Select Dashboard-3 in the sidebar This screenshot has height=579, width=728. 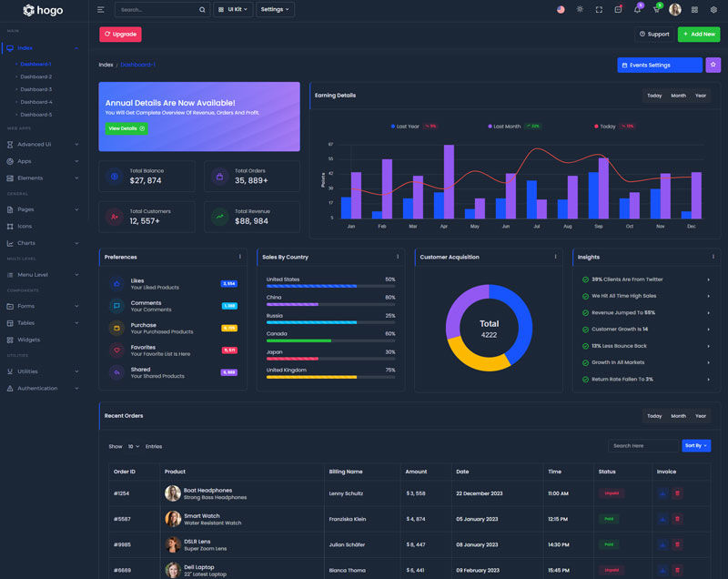click(36, 89)
